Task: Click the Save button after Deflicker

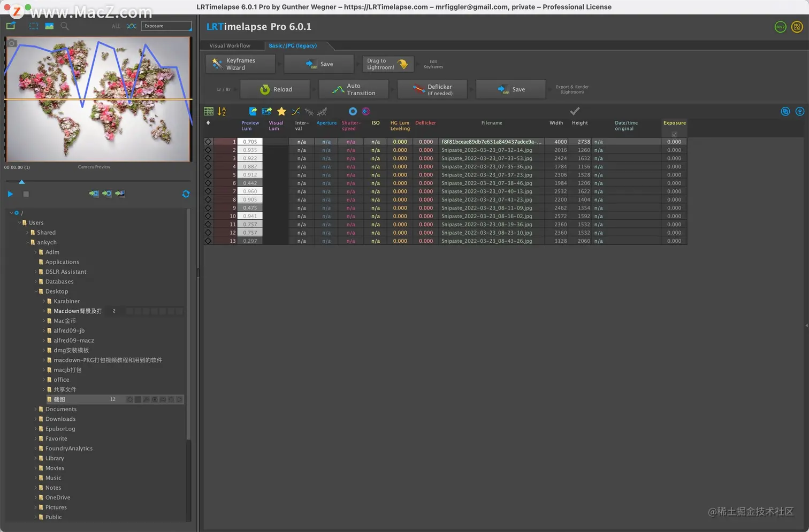Action: point(511,89)
